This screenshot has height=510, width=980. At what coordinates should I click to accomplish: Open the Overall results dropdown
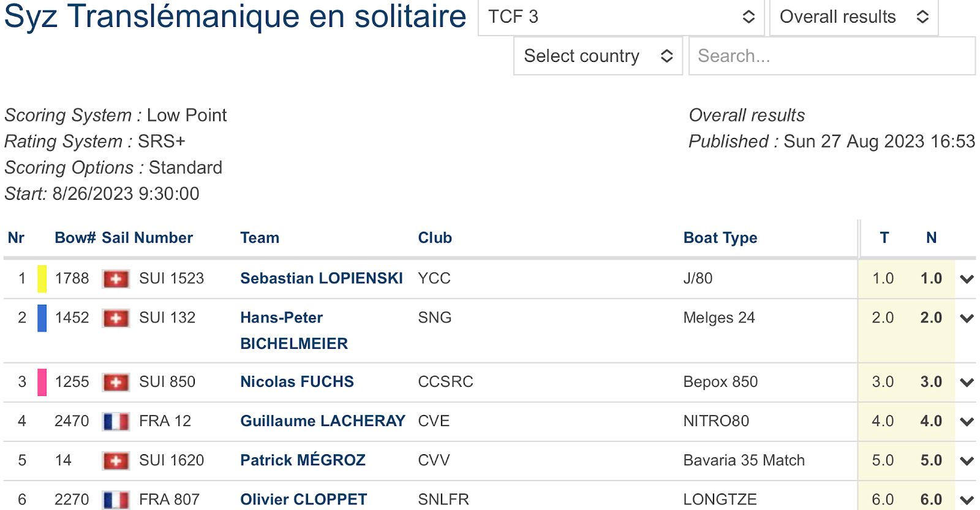(x=854, y=17)
